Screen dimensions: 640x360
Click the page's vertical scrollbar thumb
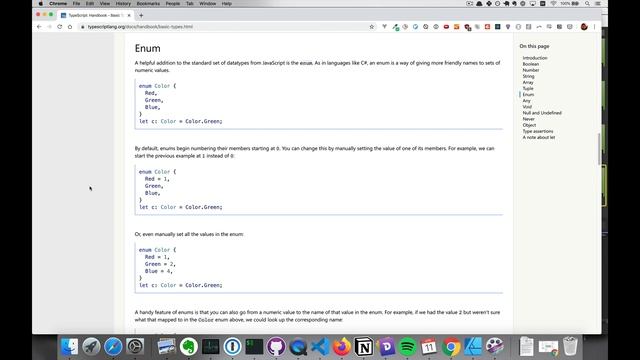[599, 149]
